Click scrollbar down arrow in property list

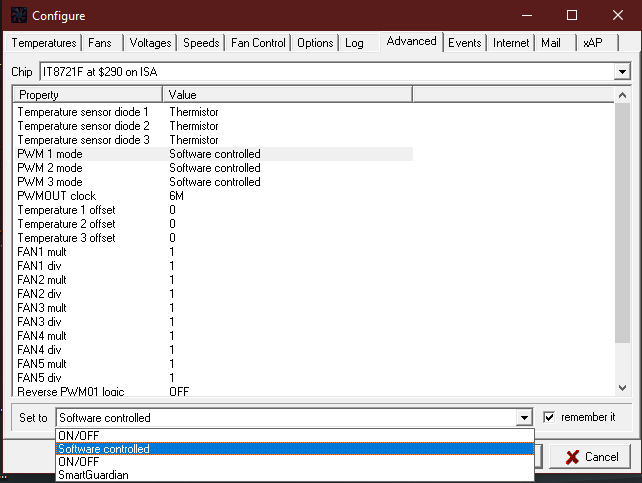(x=622, y=388)
